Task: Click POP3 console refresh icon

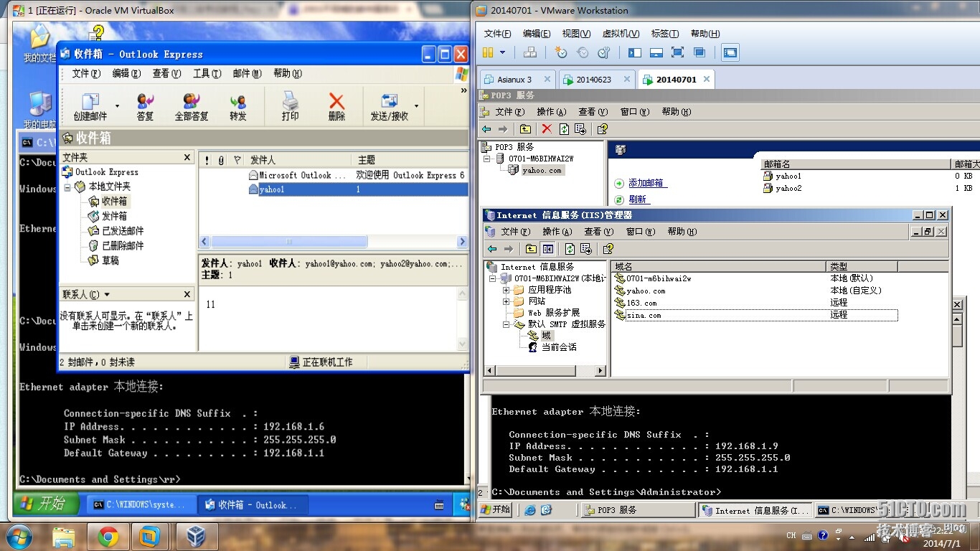Action: pyautogui.click(x=564, y=129)
